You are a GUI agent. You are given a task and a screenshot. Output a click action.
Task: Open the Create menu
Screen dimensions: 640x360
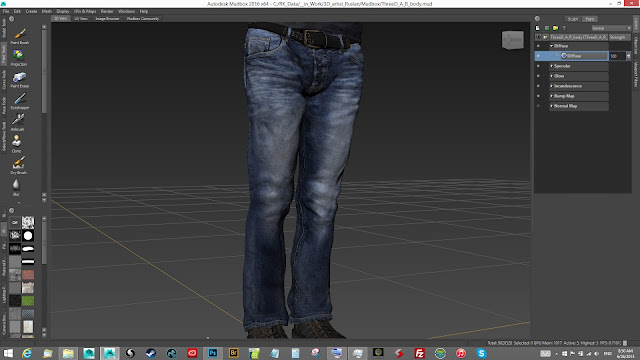[x=31, y=11]
